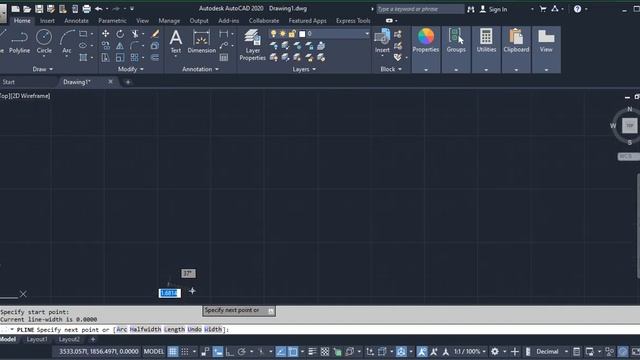Screen dimensions: 640x360
Task: Switch to the Start file tab
Action: 9,82
